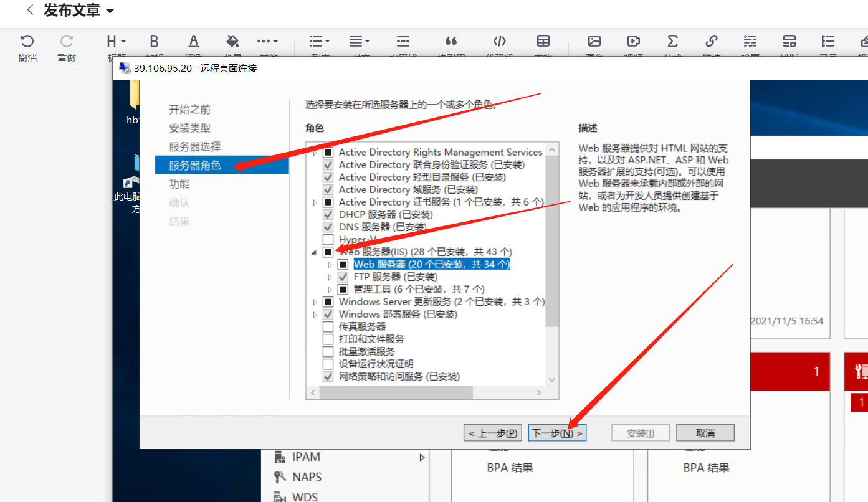Check the 打印和文件服务 checkbox

coord(328,339)
